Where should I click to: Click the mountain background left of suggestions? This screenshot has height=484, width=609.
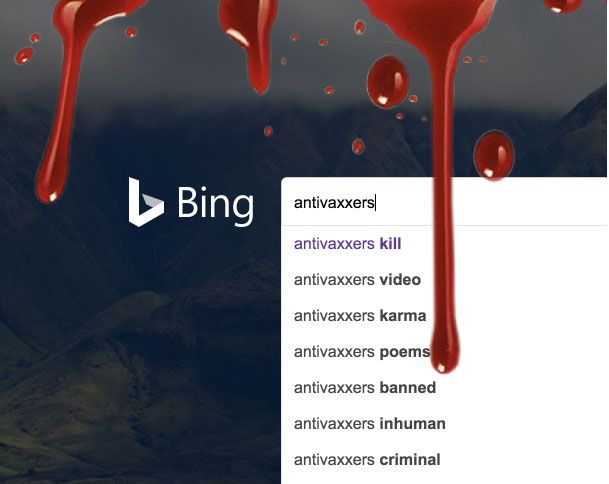[140, 350]
